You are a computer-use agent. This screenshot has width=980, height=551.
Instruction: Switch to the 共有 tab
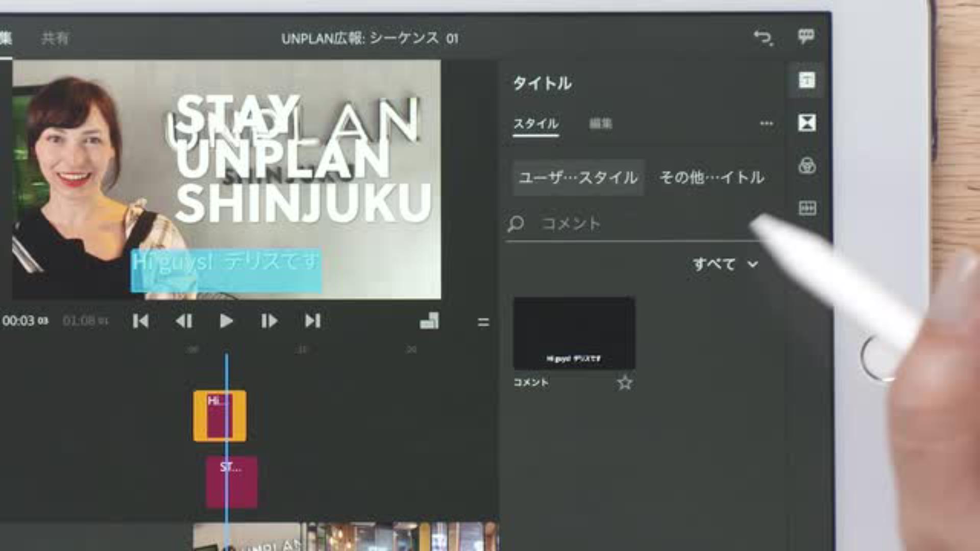[55, 38]
